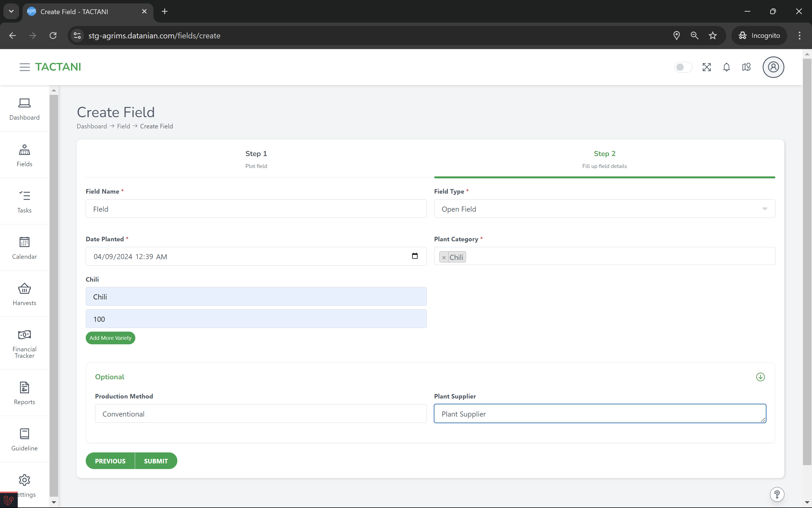Click the fullscreen expand icon in header

click(707, 67)
